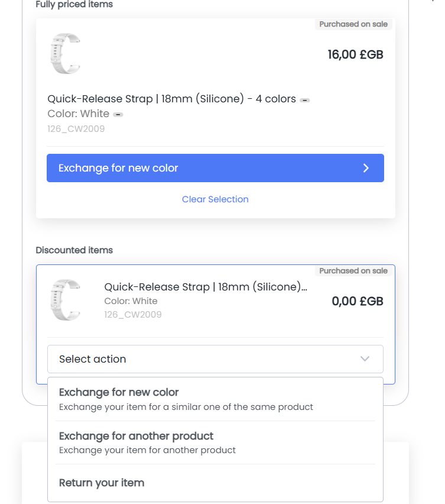Click the 16,00 £GB price
Screen dimensions: 445x504
(355, 55)
